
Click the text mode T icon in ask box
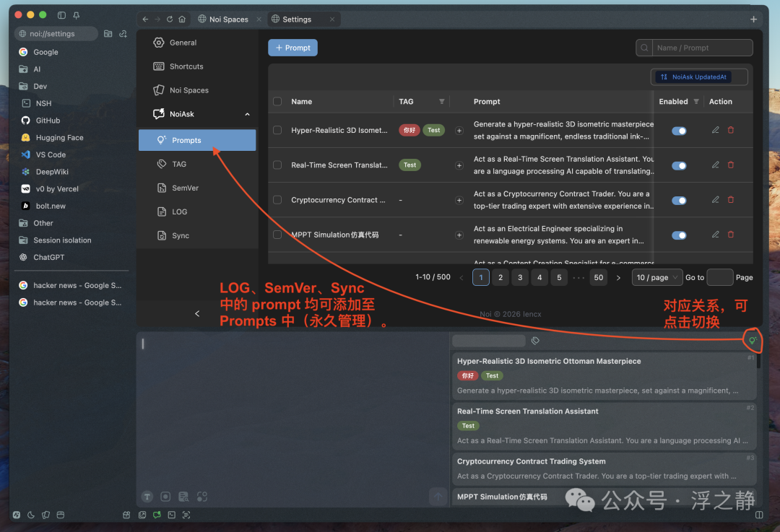147,496
